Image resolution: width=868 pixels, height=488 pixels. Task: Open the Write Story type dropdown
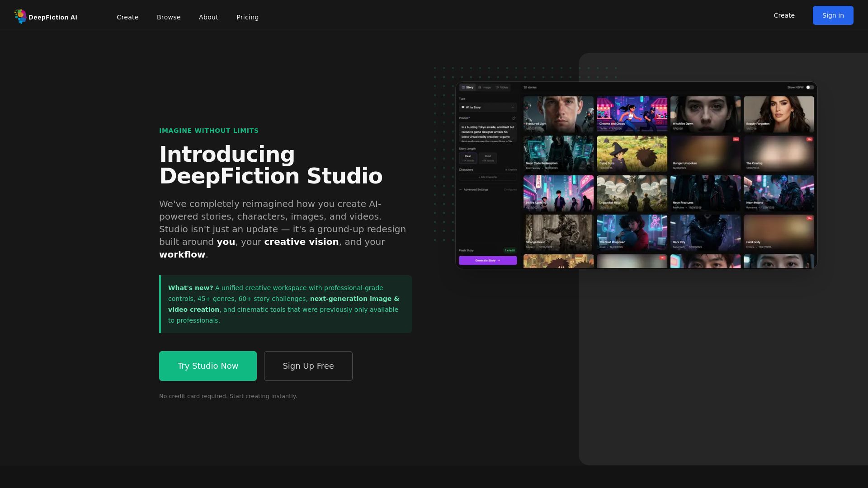point(487,108)
